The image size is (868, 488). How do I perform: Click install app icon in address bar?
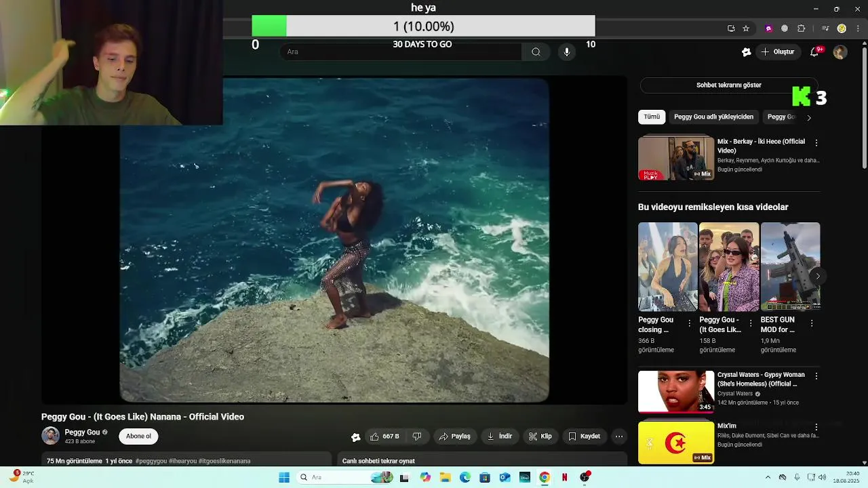(731, 28)
